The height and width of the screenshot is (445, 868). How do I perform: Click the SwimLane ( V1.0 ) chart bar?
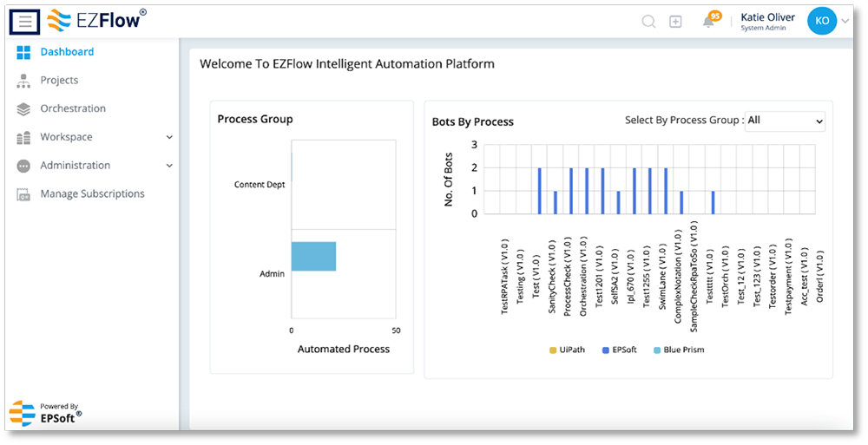tap(666, 190)
